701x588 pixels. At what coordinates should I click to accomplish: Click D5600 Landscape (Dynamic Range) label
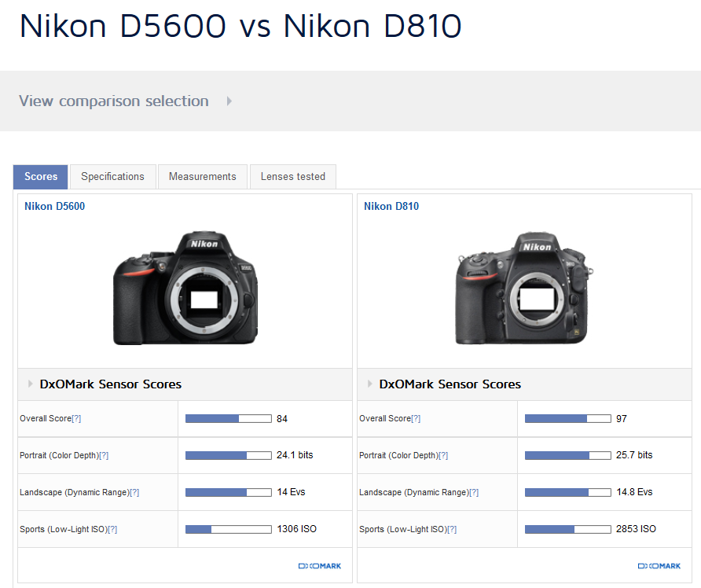[x=75, y=492]
